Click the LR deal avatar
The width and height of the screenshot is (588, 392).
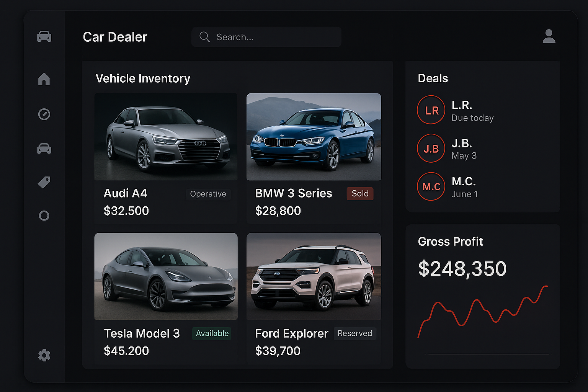coord(431,110)
